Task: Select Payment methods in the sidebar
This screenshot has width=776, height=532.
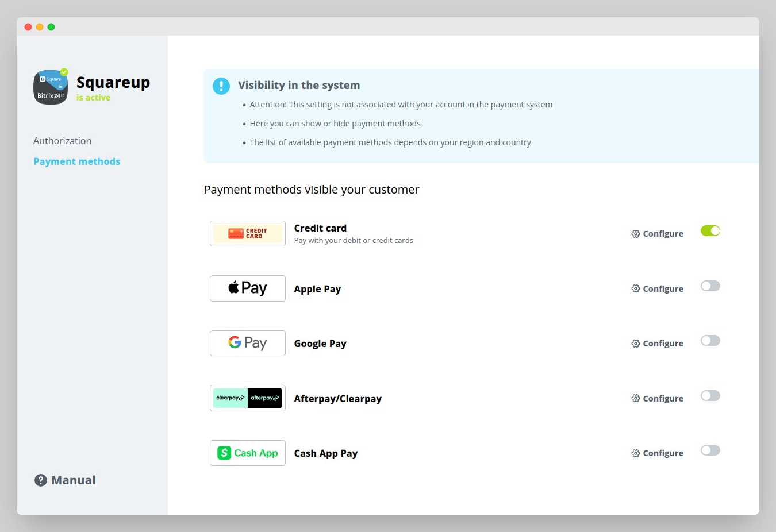Action: tap(76, 161)
